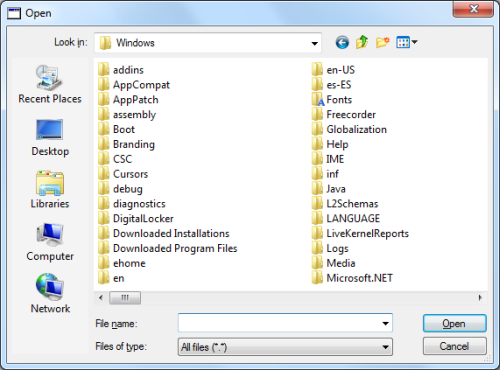Image resolution: width=500 pixels, height=370 pixels.
Task: Select the Cursors folder icon
Action: (104, 174)
